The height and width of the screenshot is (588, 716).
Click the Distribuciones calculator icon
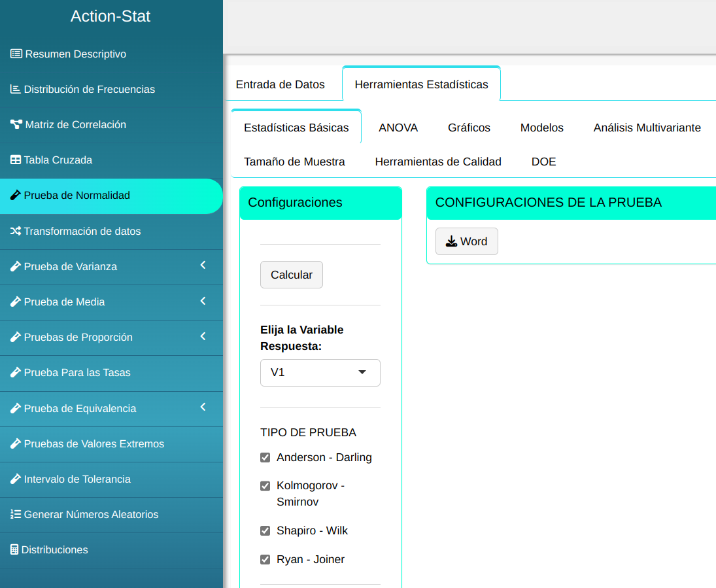pos(14,549)
